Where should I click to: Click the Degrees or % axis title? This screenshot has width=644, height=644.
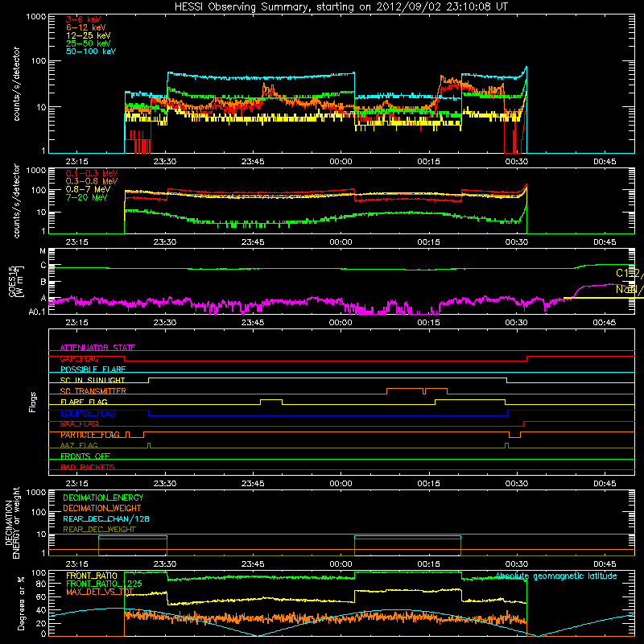coord(21,603)
